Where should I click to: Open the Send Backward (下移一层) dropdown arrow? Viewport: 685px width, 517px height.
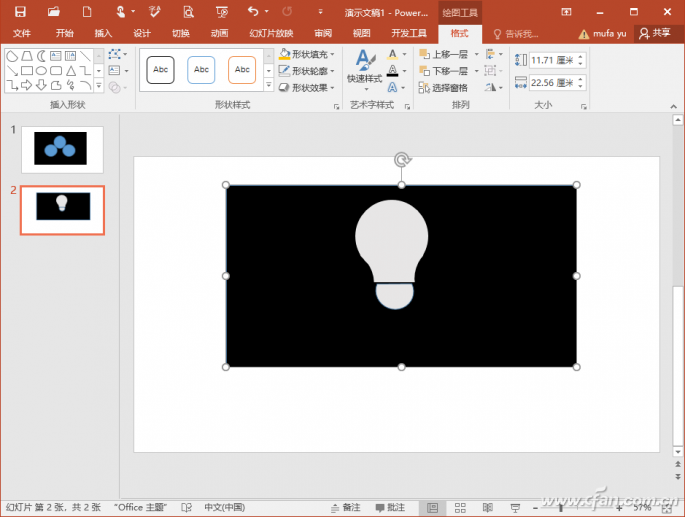point(477,71)
